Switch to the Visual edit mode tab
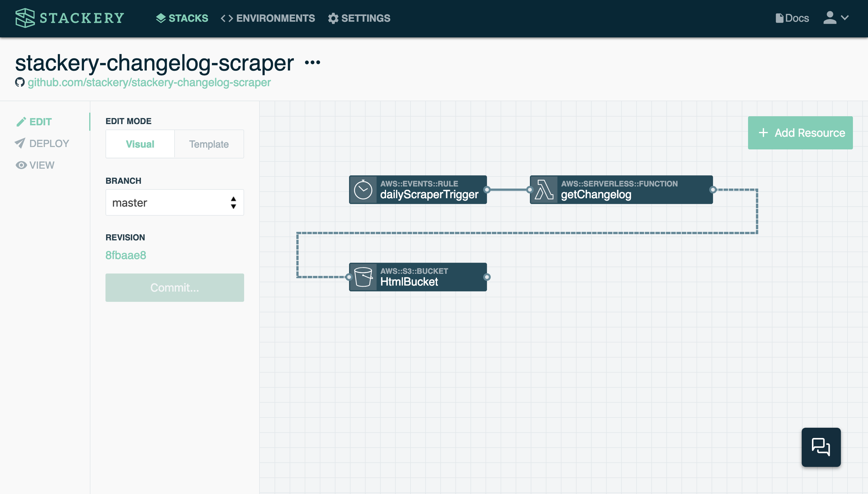The height and width of the screenshot is (494, 868). click(x=140, y=144)
